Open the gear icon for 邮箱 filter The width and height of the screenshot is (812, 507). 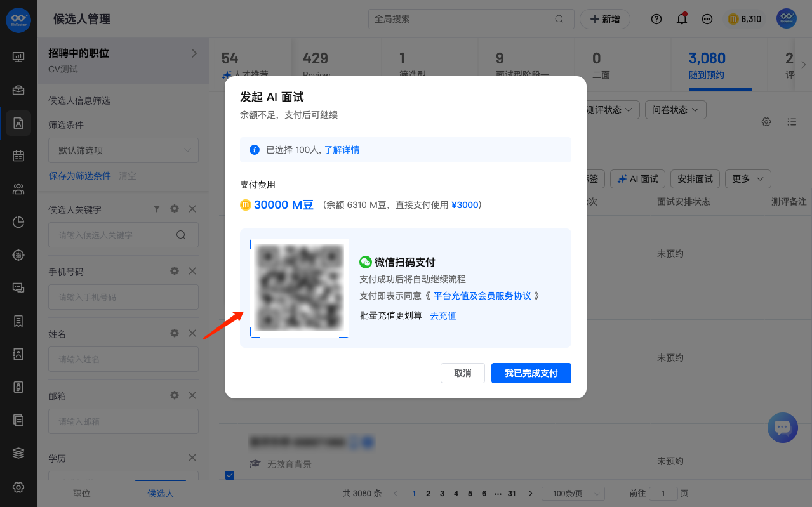[175, 395]
